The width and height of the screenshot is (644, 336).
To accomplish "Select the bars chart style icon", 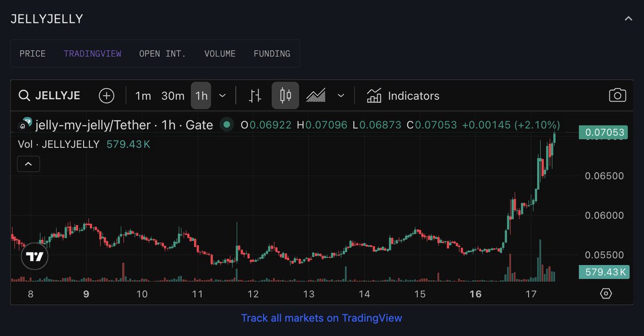I will tap(255, 96).
